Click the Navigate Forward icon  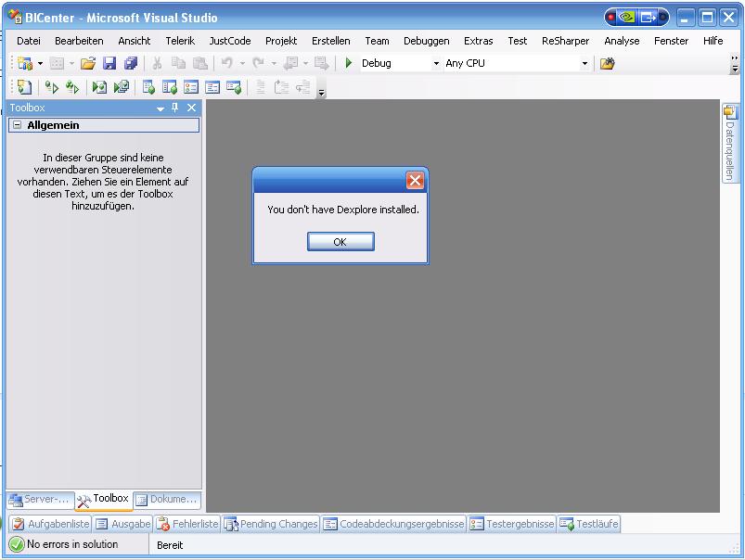[322, 63]
